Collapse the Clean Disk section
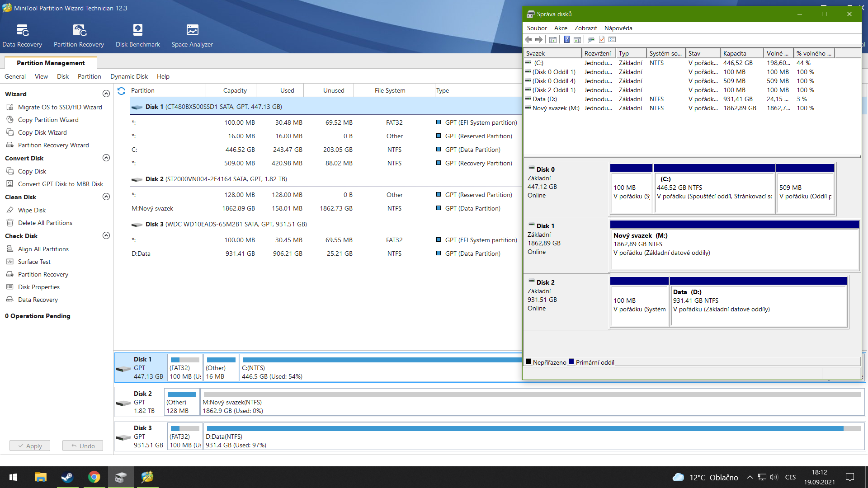Screen dimensions: 868x488 point(106,197)
